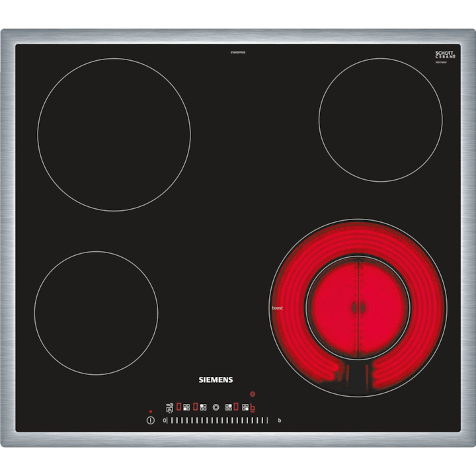Tap the child lock key icon
The image size is (476, 476).
170,408
